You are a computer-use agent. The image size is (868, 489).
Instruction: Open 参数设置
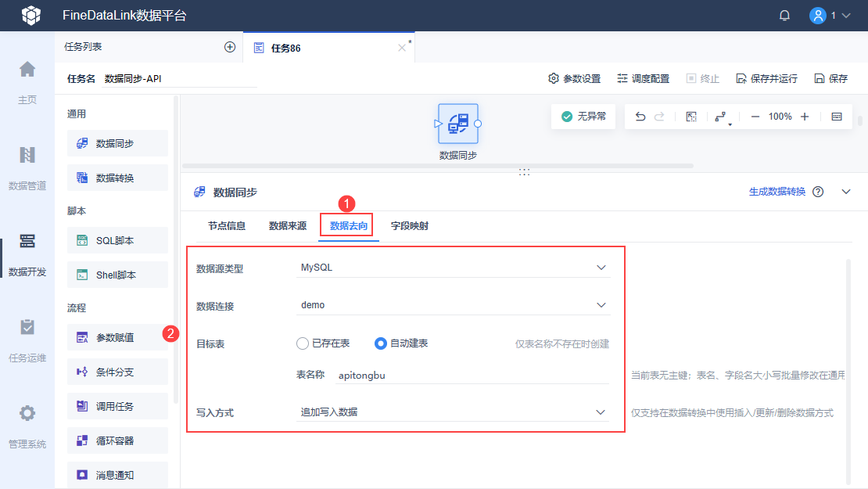(574, 79)
